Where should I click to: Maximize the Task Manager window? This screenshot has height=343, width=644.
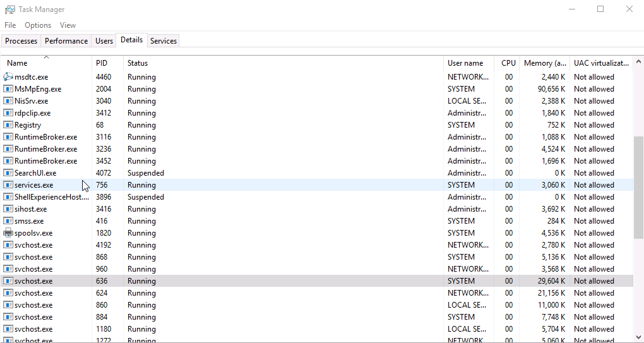[x=600, y=9]
